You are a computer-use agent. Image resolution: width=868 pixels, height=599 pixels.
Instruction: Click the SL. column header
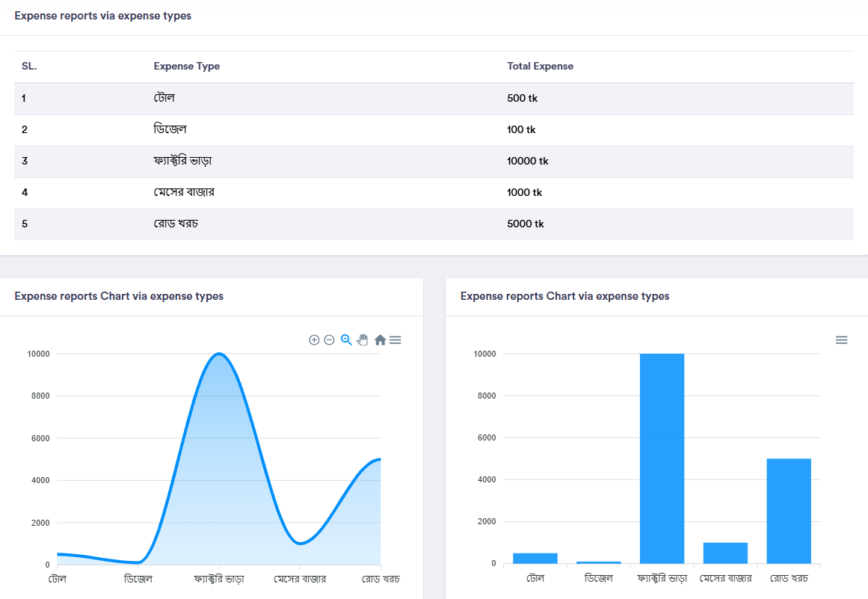[29, 67]
